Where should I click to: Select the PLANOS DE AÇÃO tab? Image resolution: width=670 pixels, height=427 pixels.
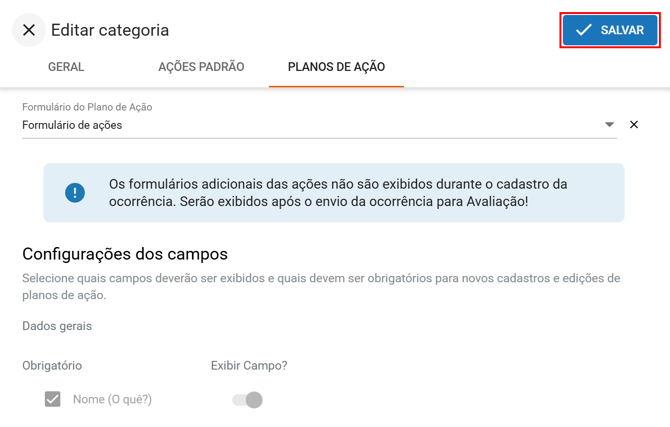(x=336, y=67)
